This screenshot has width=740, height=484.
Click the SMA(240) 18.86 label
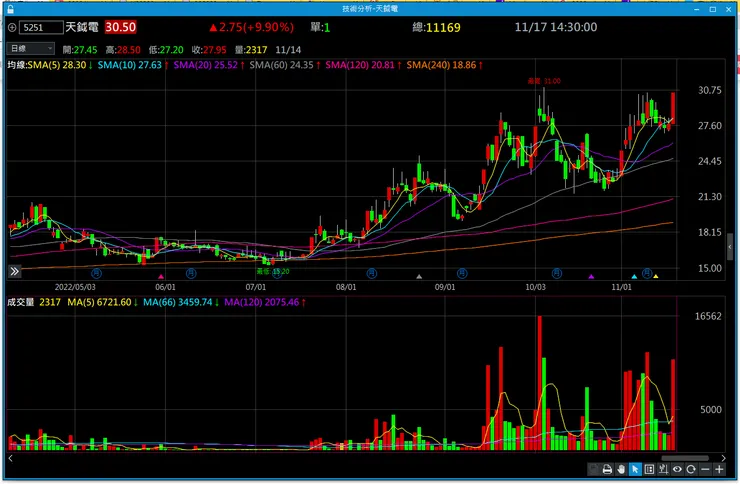(441, 65)
